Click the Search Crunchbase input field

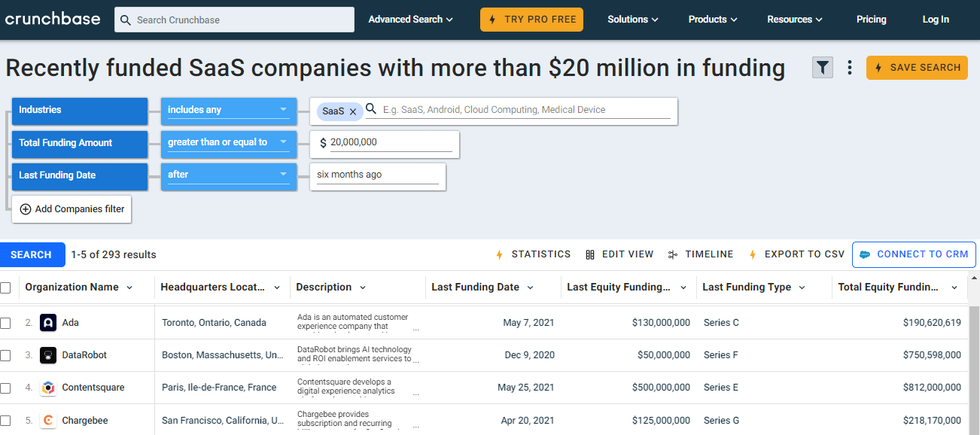(234, 20)
